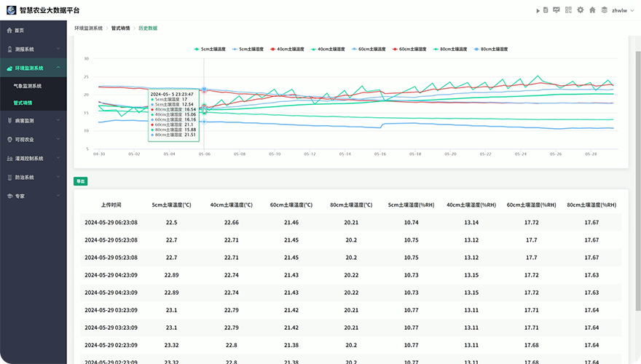
Task: Click the green 导出 export button
Action: pyautogui.click(x=81, y=181)
